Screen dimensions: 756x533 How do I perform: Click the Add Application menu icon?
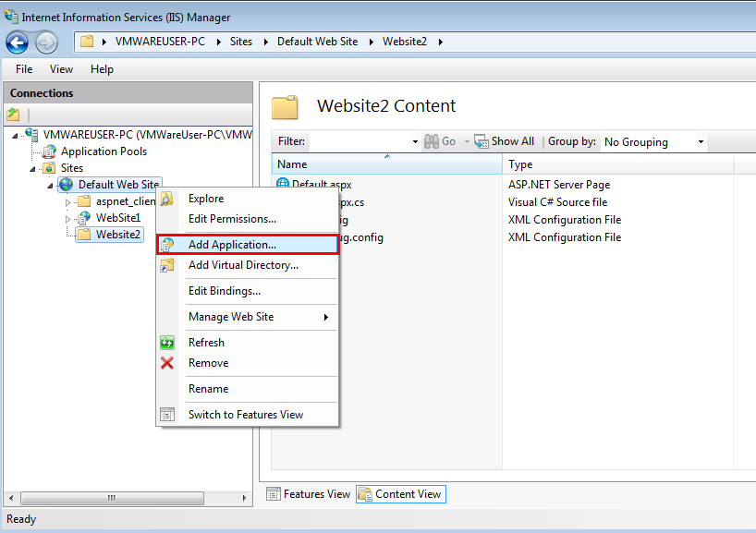[167, 245]
